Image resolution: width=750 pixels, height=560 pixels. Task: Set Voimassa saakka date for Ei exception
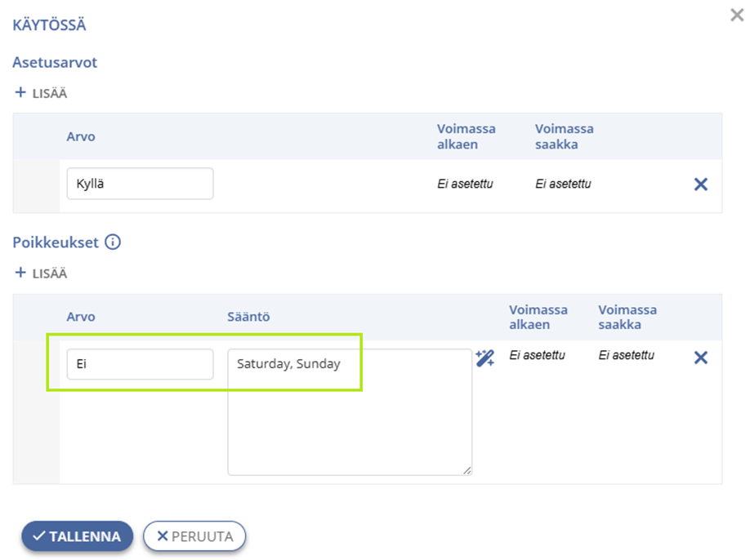coord(626,355)
